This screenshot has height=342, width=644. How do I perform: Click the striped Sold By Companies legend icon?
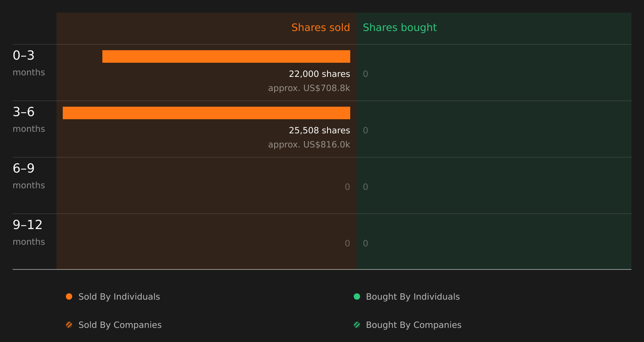tap(69, 325)
